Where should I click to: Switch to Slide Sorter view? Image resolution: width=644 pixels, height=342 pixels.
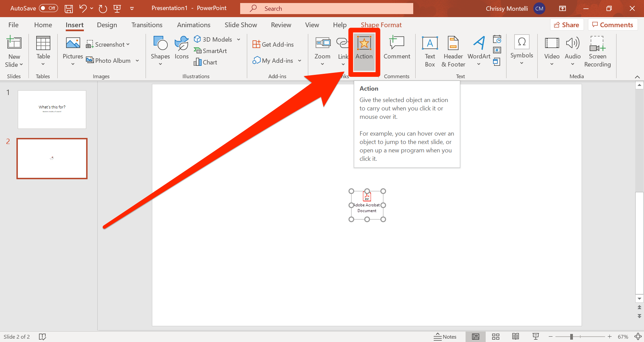pos(495,337)
